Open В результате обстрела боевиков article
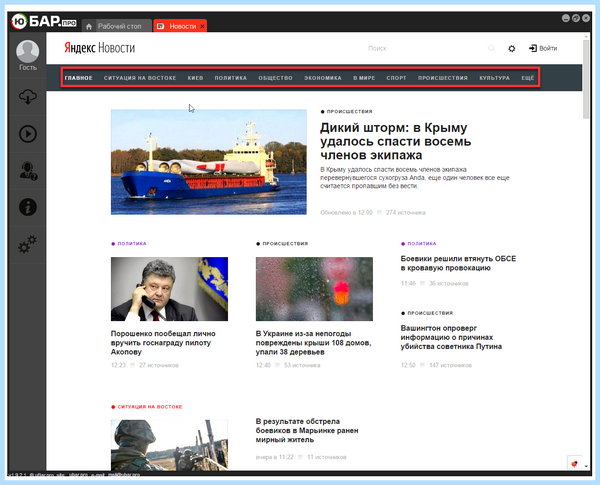The width and height of the screenshot is (600, 485). coord(307,430)
